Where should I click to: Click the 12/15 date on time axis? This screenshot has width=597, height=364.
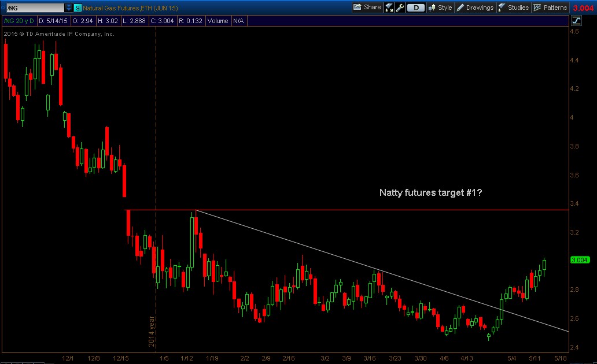coord(121,358)
